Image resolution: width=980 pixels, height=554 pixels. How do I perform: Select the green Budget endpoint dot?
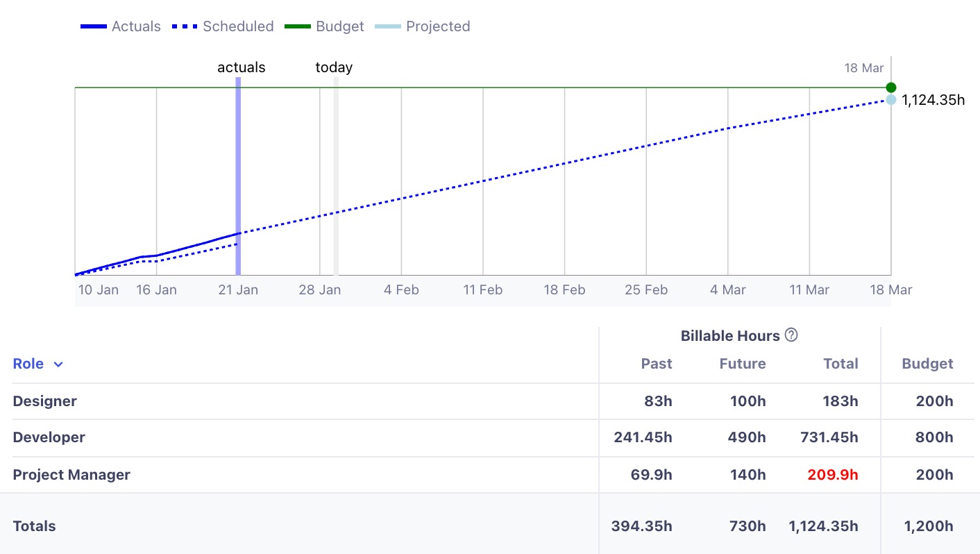point(890,87)
